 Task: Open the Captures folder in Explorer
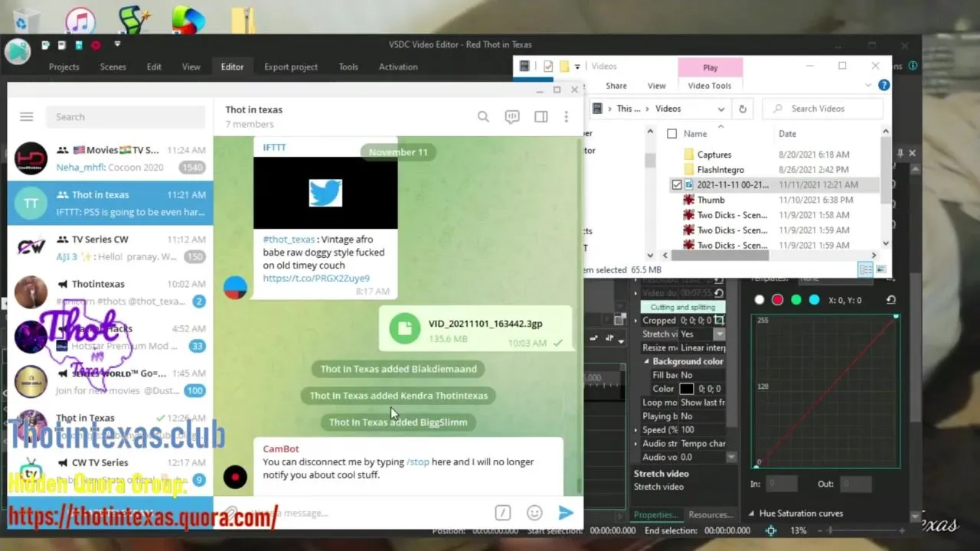click(714, 155)
